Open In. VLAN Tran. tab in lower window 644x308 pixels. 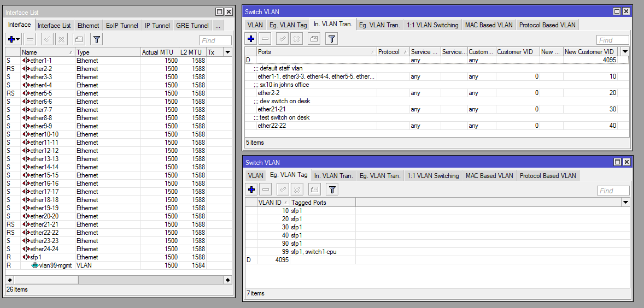pyautogui.click(x=333, y=175)
